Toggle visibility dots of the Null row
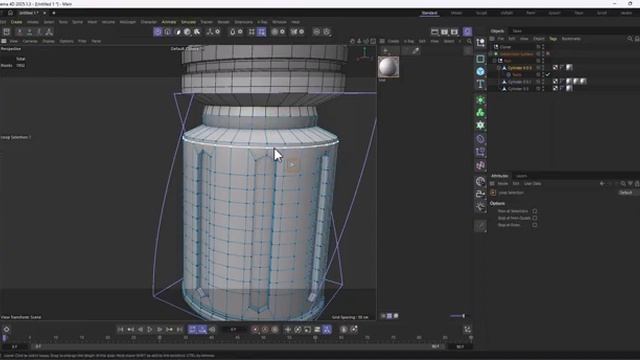 (x=543, y=60)
